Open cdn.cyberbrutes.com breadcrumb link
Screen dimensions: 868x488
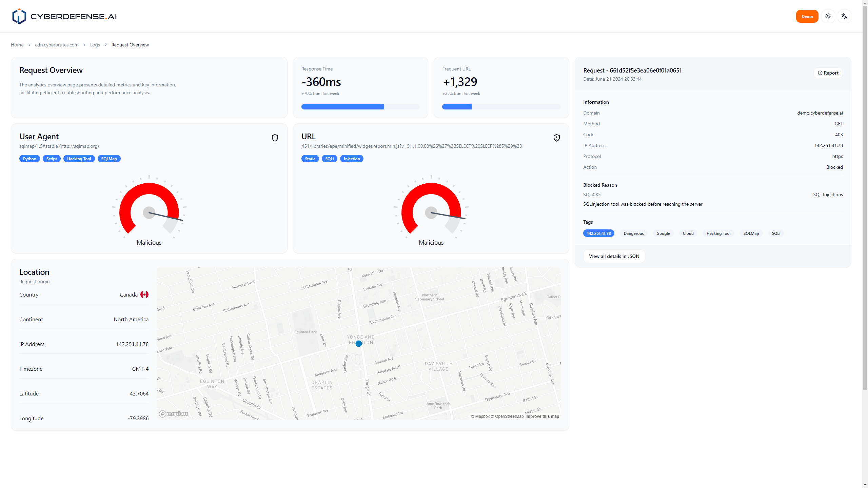[x=57, y=45]
